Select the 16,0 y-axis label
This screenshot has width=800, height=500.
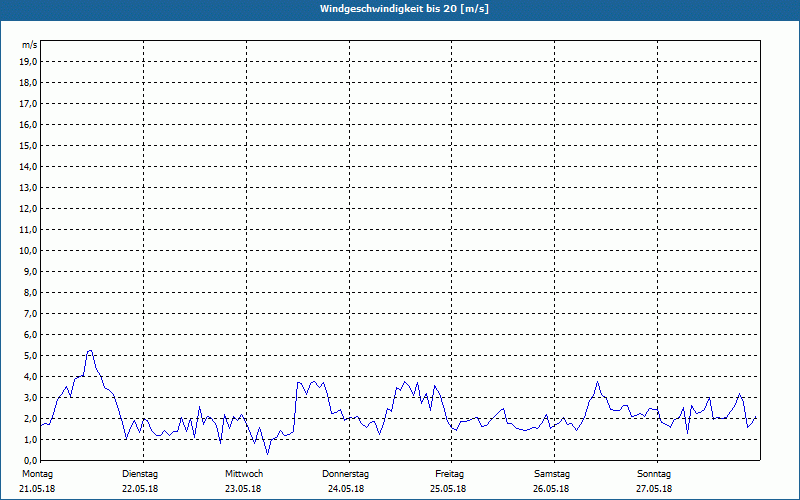28,124
